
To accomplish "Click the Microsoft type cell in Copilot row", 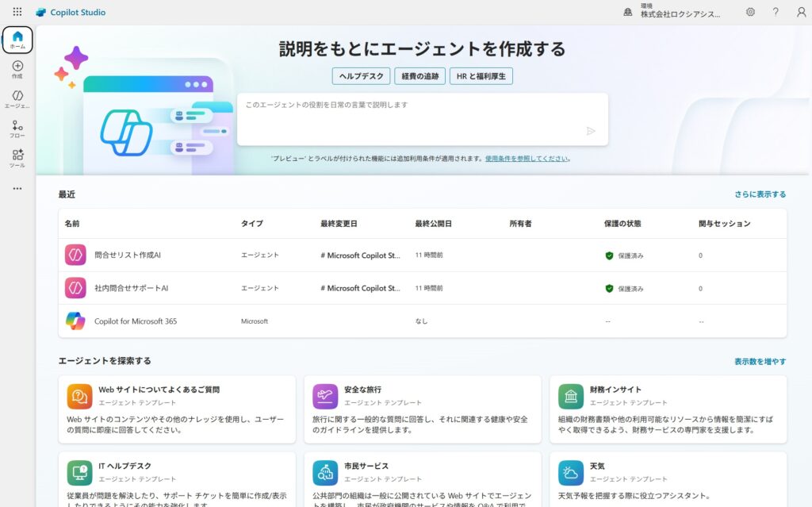I will tap(255, 321).
